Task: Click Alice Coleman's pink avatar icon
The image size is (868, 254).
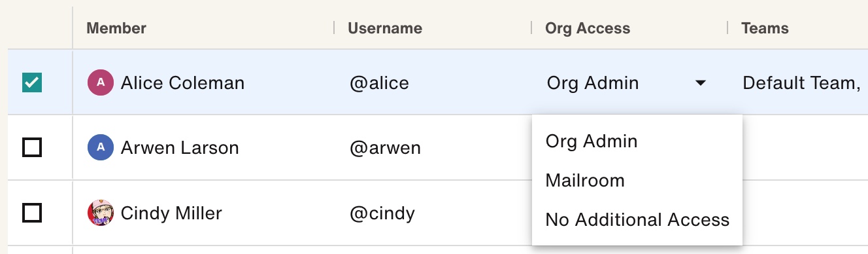Action: tap(101, 82)
